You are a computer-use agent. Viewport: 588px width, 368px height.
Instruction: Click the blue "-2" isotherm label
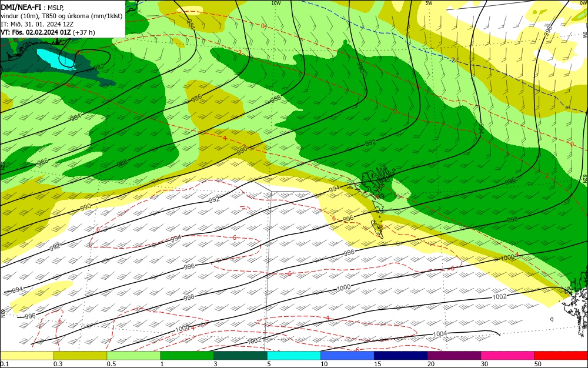pos(453,61)
